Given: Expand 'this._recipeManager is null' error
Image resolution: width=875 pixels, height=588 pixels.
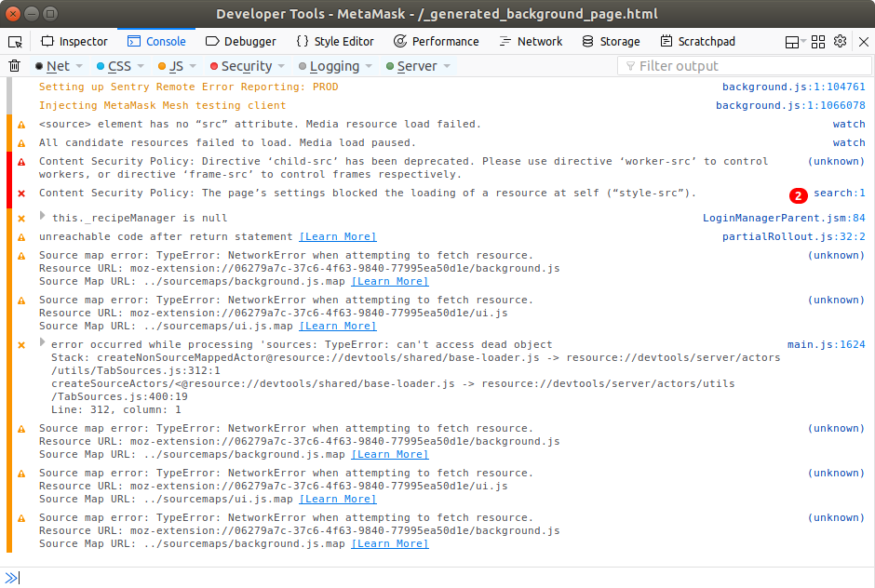Looking at the screenshot, I should [x=43, y=216].
